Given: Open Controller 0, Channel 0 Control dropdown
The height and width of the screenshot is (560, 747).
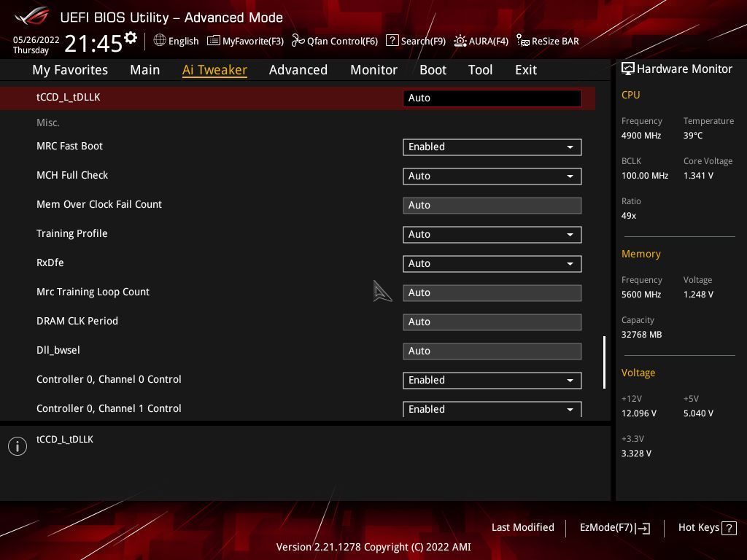Looking at the screenshot, I should [x=492, y=380].
